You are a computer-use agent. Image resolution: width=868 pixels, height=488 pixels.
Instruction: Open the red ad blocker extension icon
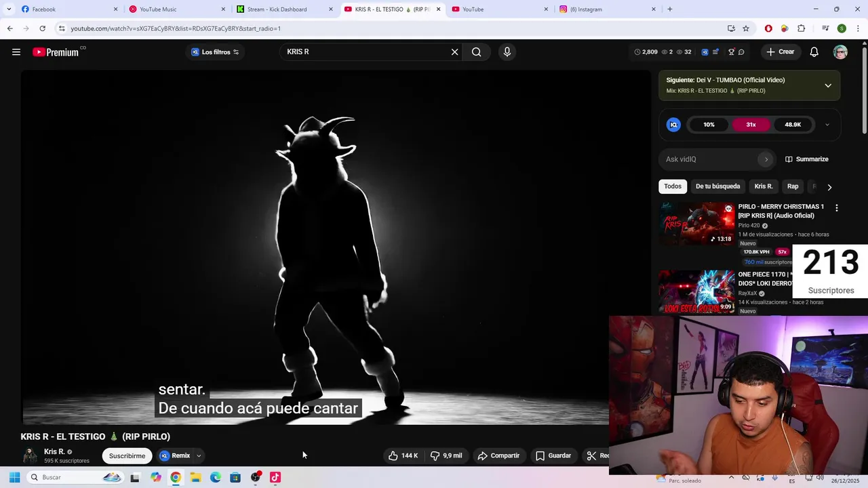pos(768,28)
